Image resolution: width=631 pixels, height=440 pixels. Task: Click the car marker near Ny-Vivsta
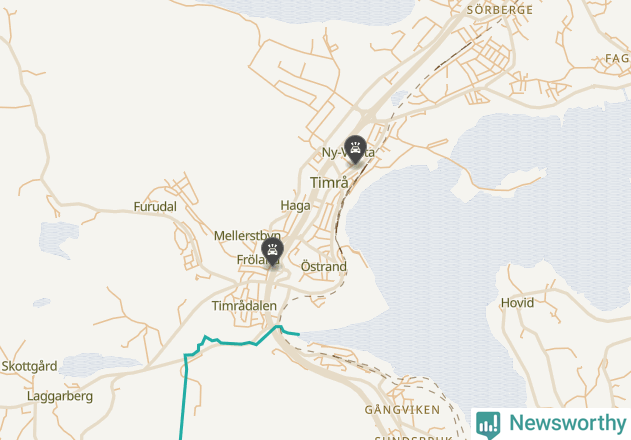[355, 149]
